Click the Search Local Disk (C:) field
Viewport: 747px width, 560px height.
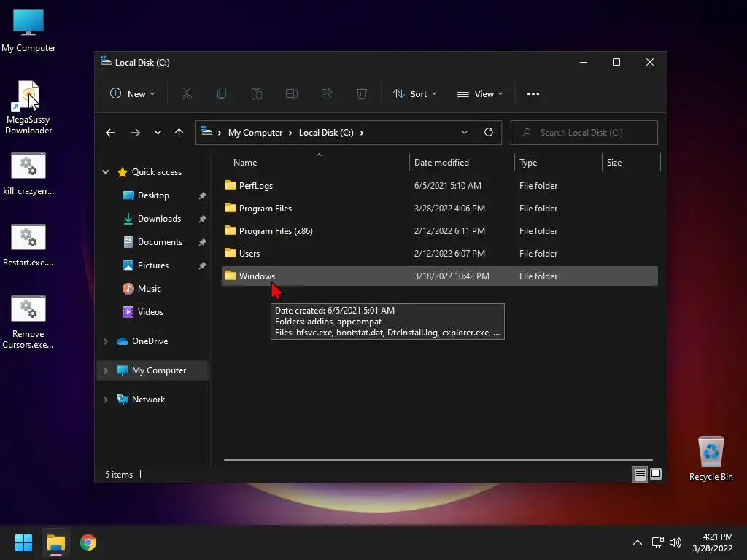click(x=584, y=133)
